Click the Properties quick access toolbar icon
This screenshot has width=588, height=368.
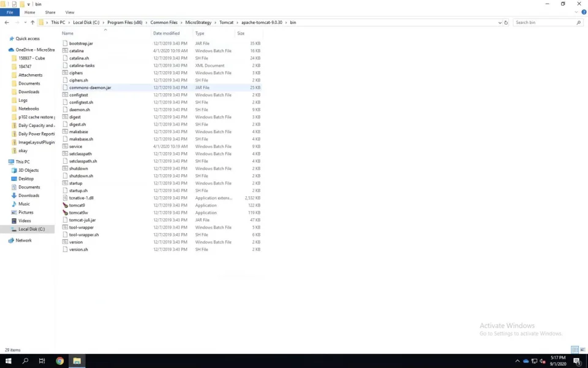14,4
